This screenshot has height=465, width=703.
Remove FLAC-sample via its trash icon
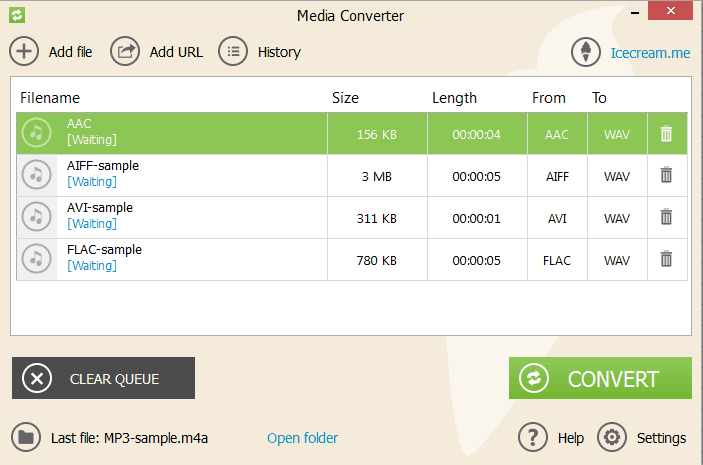click(x=666, y=259)
